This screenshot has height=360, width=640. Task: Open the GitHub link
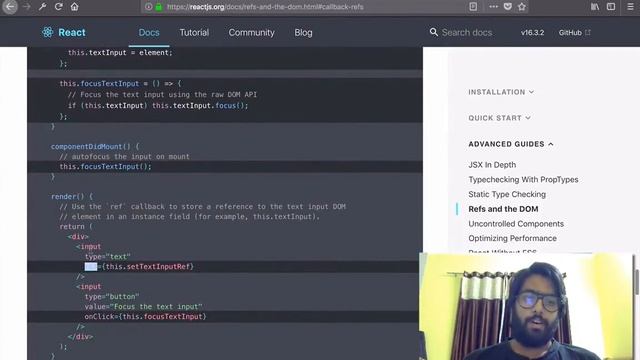tap(570, 33)
